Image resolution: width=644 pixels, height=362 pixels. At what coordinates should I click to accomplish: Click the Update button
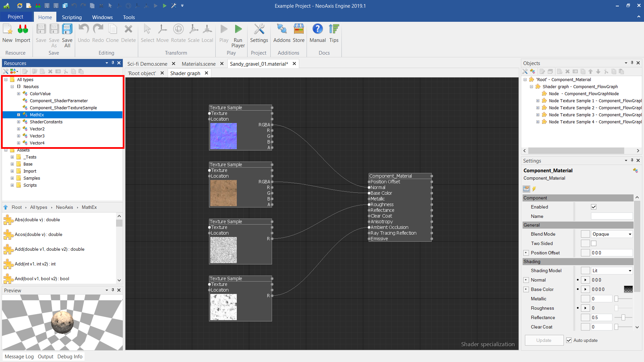544,340
